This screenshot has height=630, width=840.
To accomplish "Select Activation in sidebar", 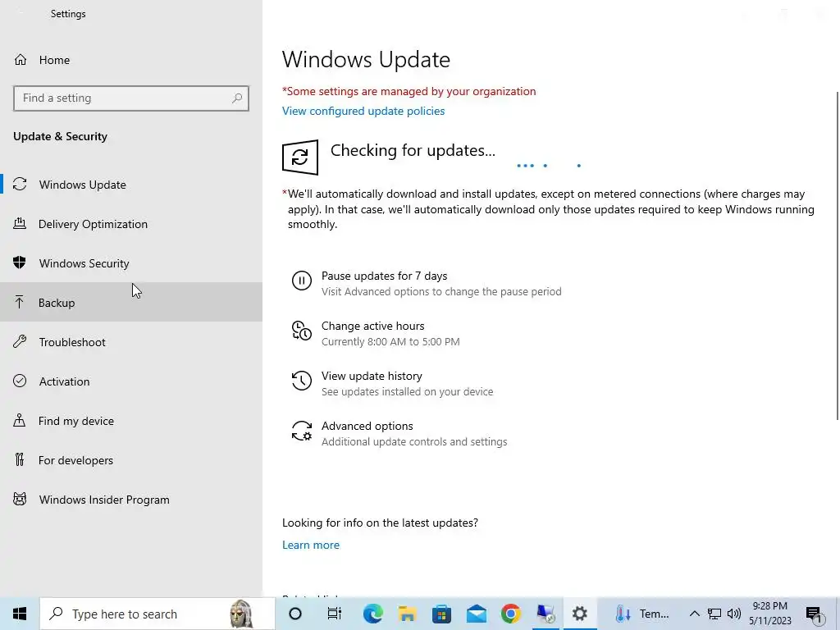I will pyautogui.click(x=131, y=381).
